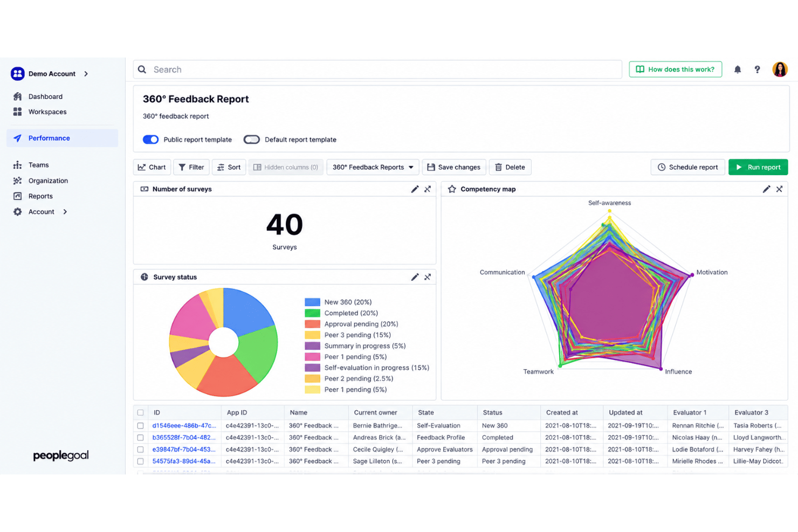Viewport: 798px width, 532px height.
Task: Collapse the Number of surveys widget
Action: [428, 189]
